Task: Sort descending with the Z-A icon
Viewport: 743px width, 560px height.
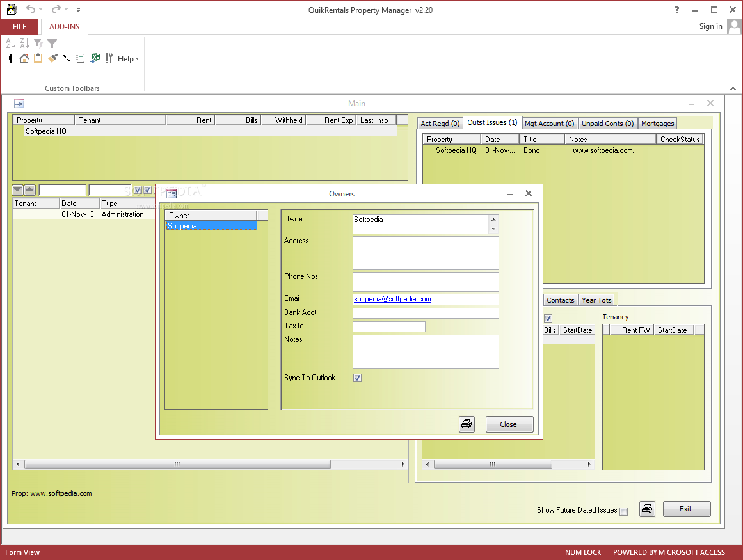Action: tap(25, 44)
